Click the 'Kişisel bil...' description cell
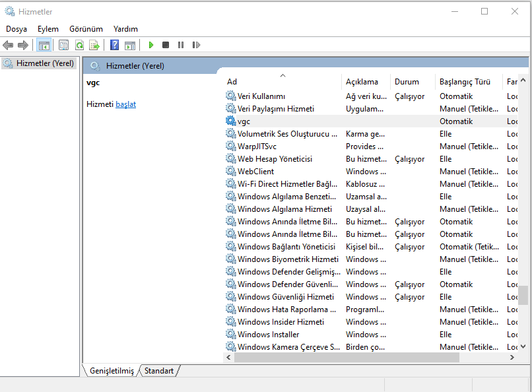The height and width of the screenshot is (392, 532). pos(365,247)
